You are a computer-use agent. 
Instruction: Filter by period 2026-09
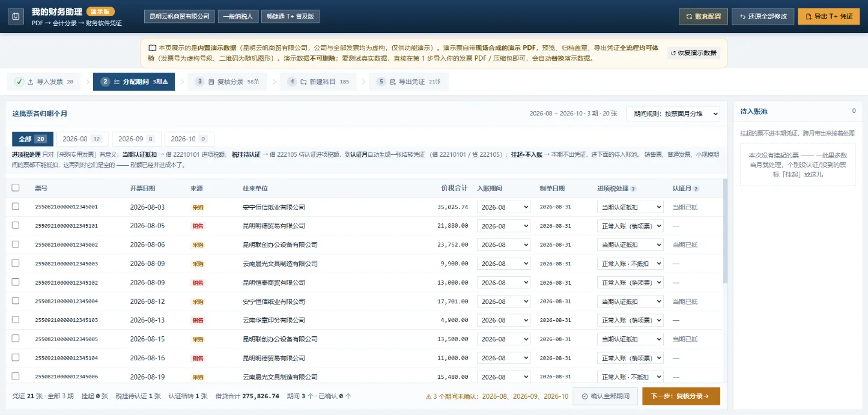136,139
